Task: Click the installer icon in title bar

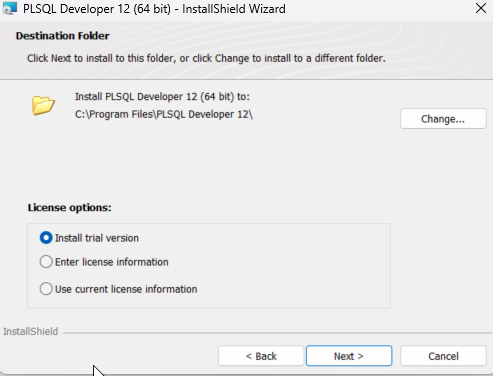Action: pos(9,8)
